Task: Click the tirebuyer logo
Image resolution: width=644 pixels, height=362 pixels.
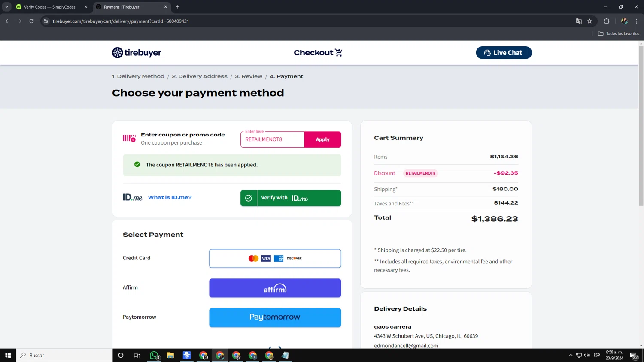Action: pyautogui.click(x=137, y=53)
